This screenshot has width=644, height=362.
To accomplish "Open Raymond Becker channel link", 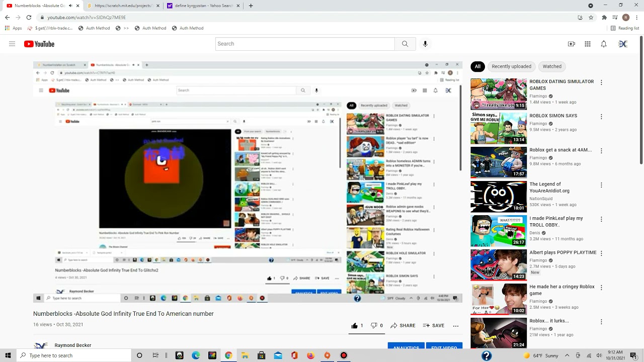I will pyautogui.click(x=73, y=345).
